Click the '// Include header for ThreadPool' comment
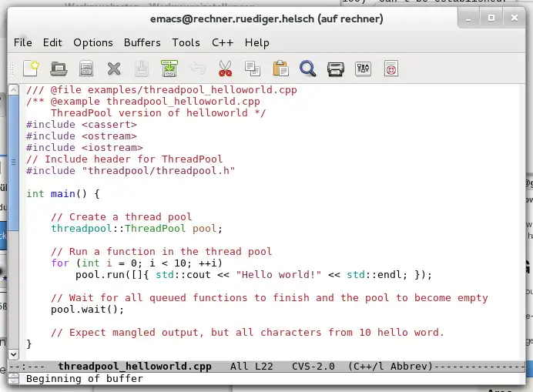 click(125, 159)
